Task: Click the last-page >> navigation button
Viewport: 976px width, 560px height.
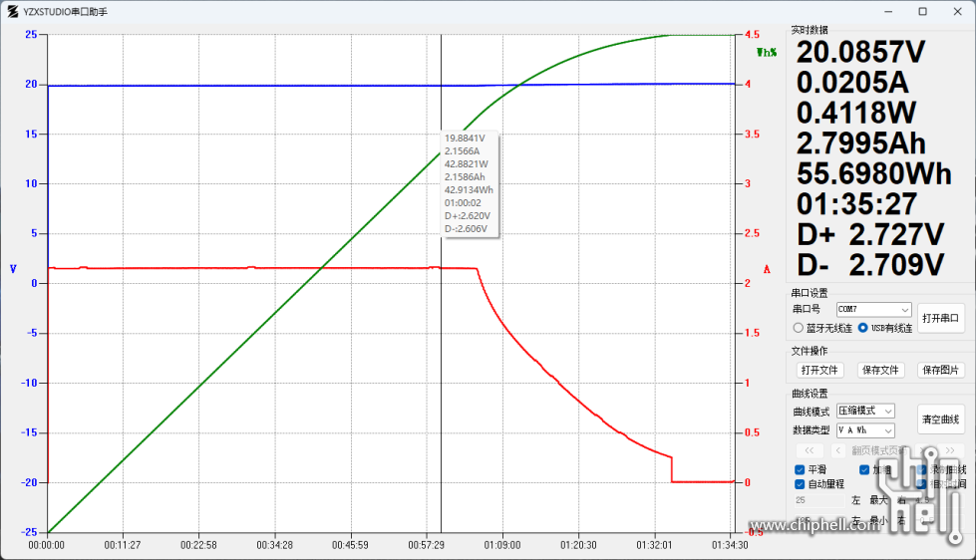Action: click(950, 450)
